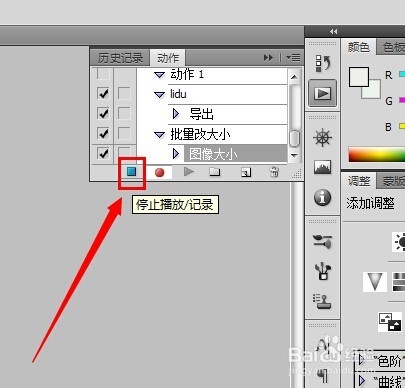Viewport: 405px width, 388px height.
Task: Click the foreground color swatch in the Color panel
Action: click(x=359, y=77)
